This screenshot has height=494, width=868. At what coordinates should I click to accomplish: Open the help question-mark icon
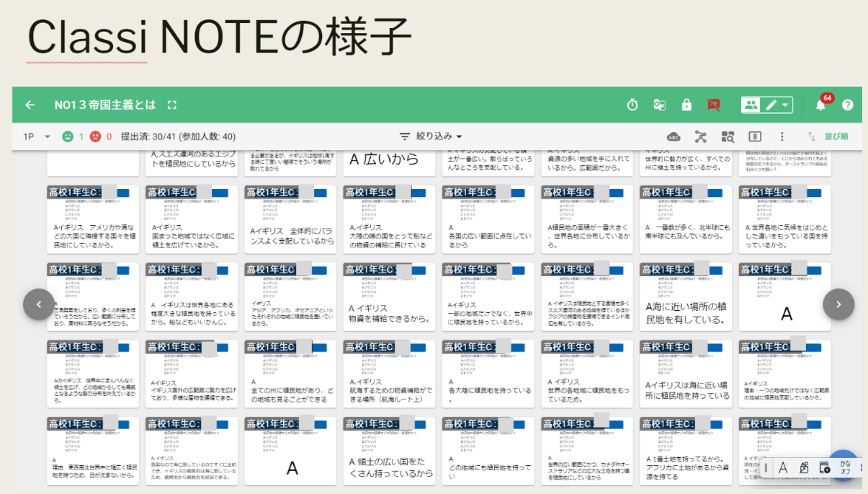click(x=847, y=105)
